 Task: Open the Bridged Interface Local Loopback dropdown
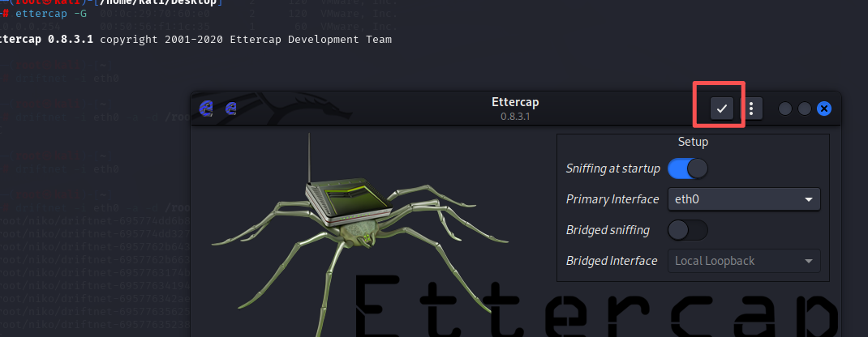tap(744, 261)
